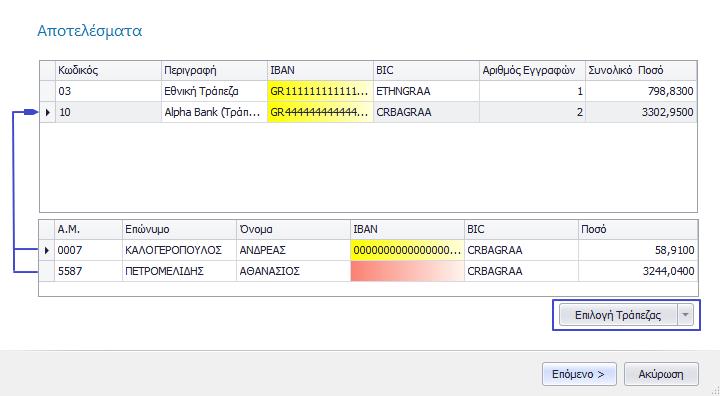Image resolution: width=720 pixels, height=396 pixels.
Task: Click the top grid's BIC column header
Action: (x=426, y=70)
